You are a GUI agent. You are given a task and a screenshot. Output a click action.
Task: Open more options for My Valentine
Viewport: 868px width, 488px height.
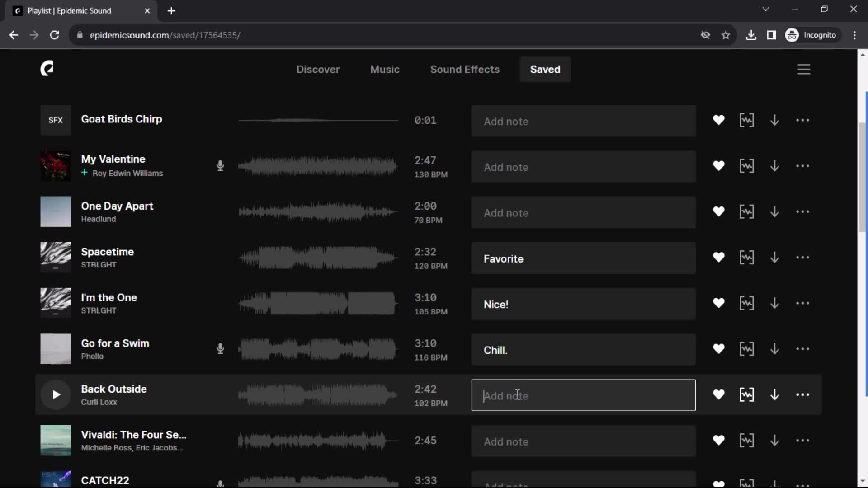tap(802, 166)
